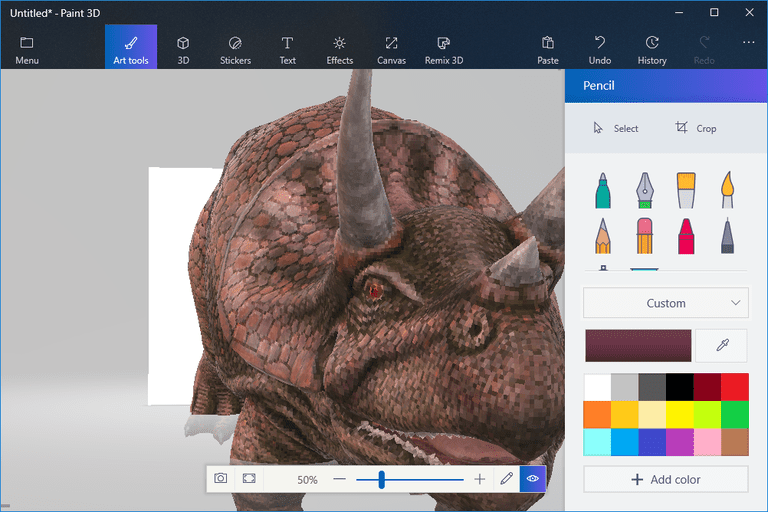
Task: Maximize the Paint 3D window
Action: tap(714, 13)
